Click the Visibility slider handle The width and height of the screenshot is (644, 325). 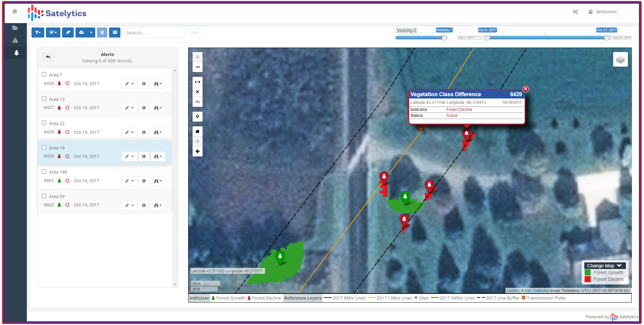pyautogui.click(x=444, y=38)
